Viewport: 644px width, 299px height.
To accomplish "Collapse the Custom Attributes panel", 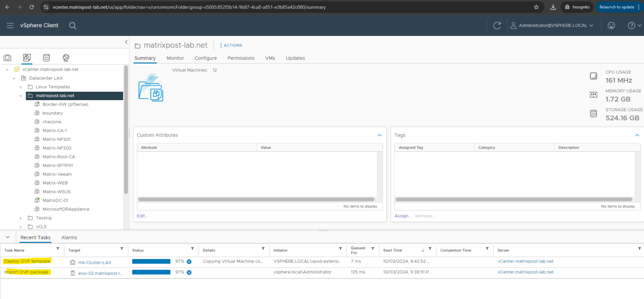I will [x=379, y=135].
